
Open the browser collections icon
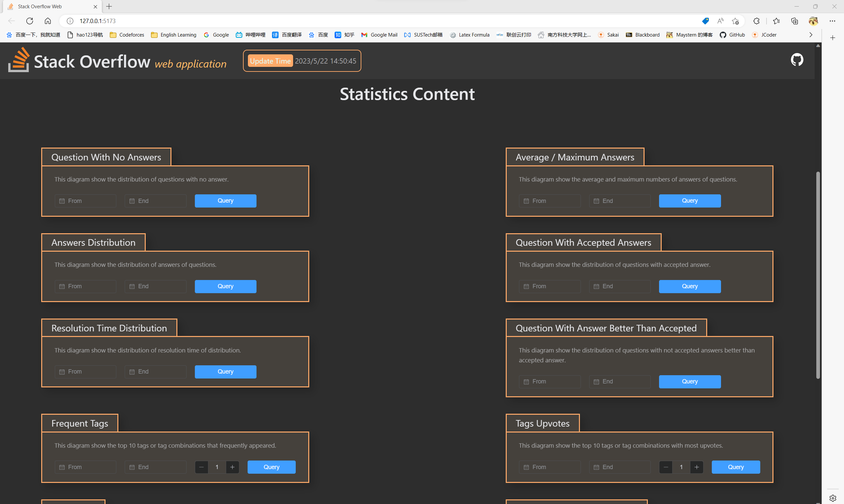pos(794,21)
